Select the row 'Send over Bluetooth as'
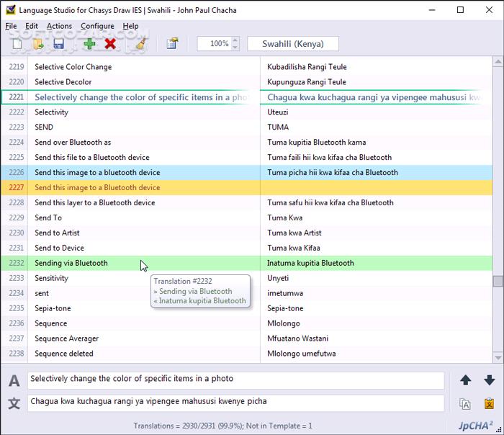This screenshot has width=504, height=435. (x=247, y=143)
